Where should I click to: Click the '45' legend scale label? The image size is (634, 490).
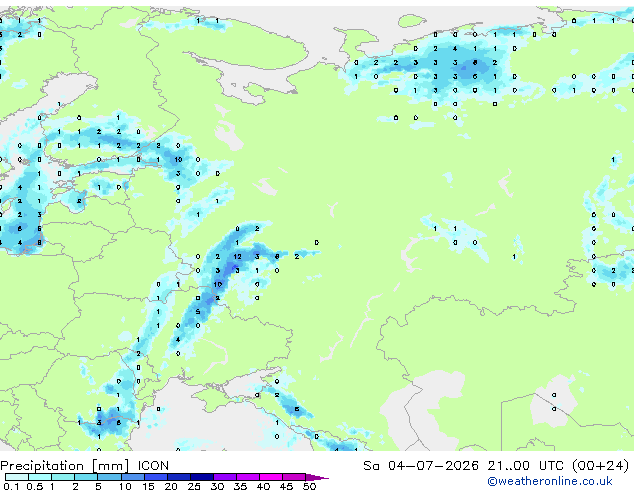[286, 486]
